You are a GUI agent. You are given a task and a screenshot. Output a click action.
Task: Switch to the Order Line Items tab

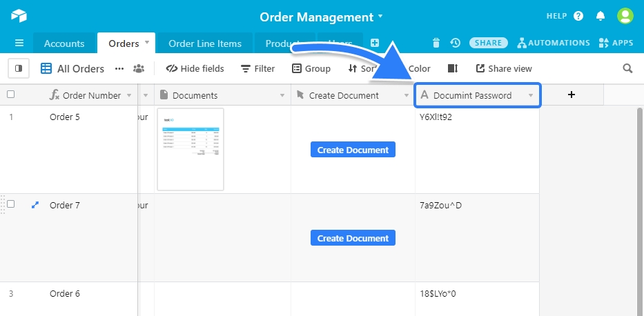pos(205,43)
